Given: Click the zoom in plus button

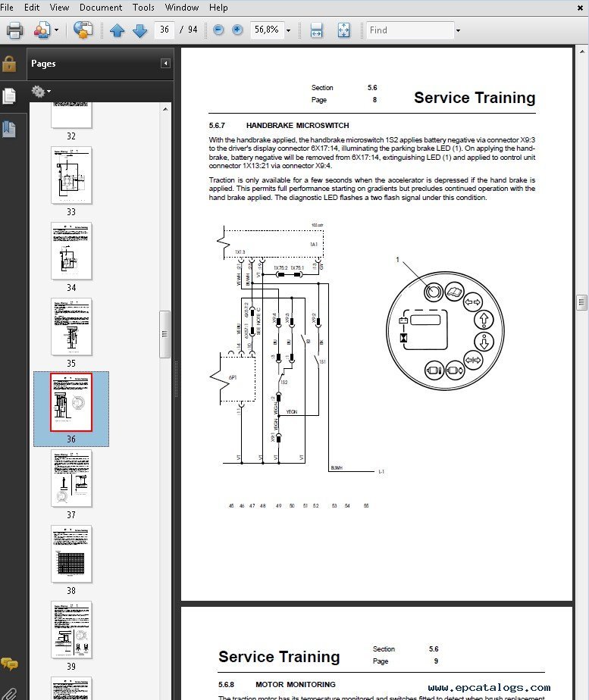Looking at the screenshot, I should coord(237,30).
